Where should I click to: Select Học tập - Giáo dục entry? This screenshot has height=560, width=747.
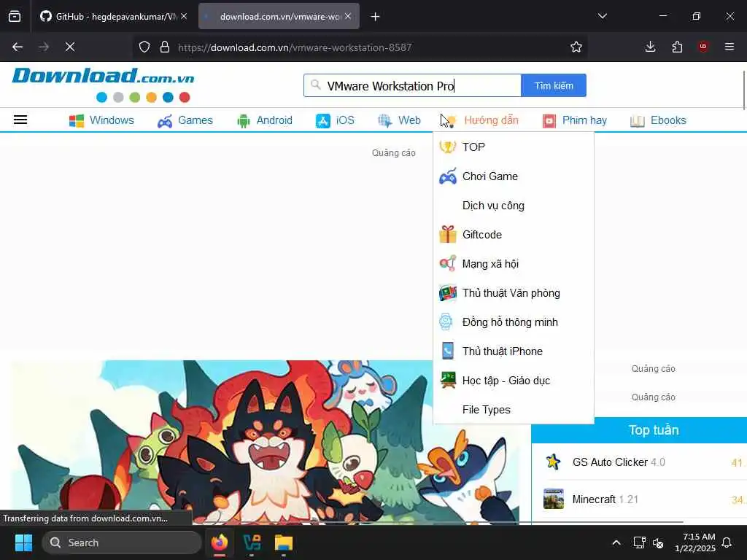point(514,380)
